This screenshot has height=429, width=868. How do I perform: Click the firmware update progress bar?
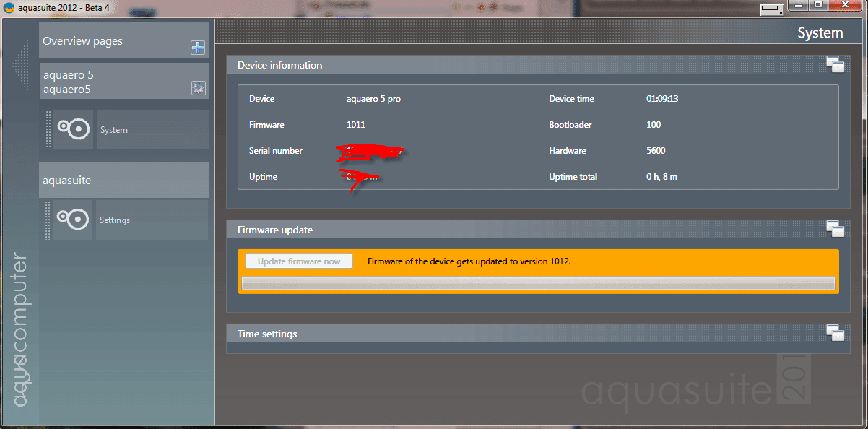[x=538, y=283]
